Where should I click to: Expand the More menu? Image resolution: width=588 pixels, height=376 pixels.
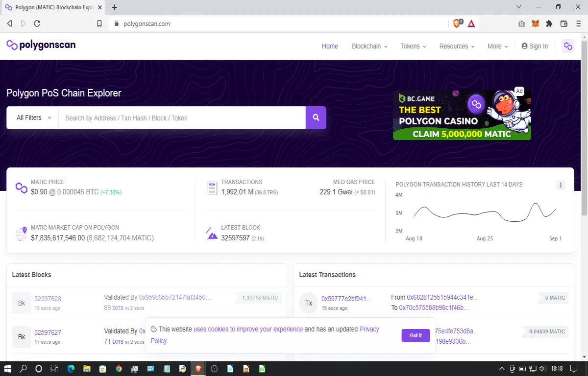click(497, 46)
